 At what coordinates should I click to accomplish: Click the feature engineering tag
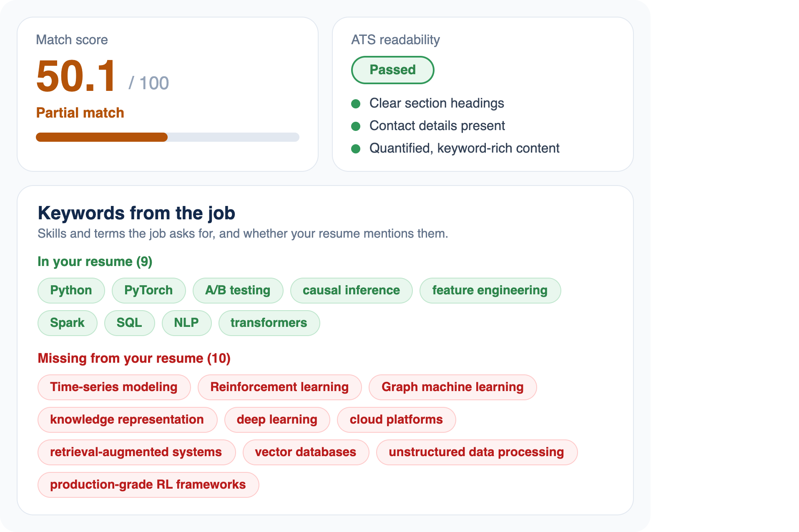coord(490,290)
